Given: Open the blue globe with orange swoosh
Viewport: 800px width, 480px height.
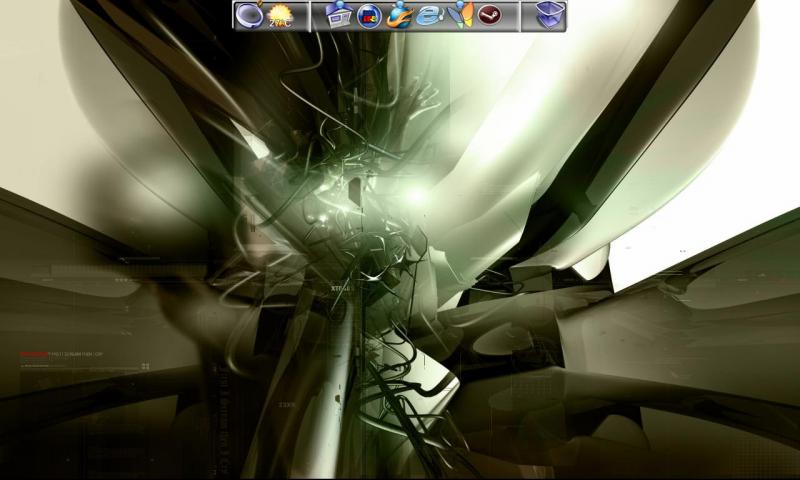Looking at the screenshot, I should pyautogui.click(x=399, y=15).
